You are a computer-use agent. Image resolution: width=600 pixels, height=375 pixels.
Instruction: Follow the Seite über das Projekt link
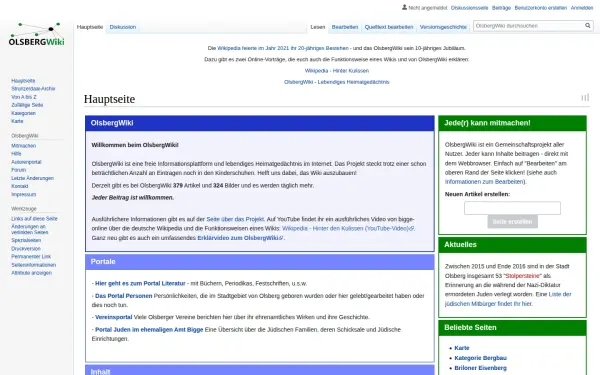pyautogui.click(x=235, y=219)
